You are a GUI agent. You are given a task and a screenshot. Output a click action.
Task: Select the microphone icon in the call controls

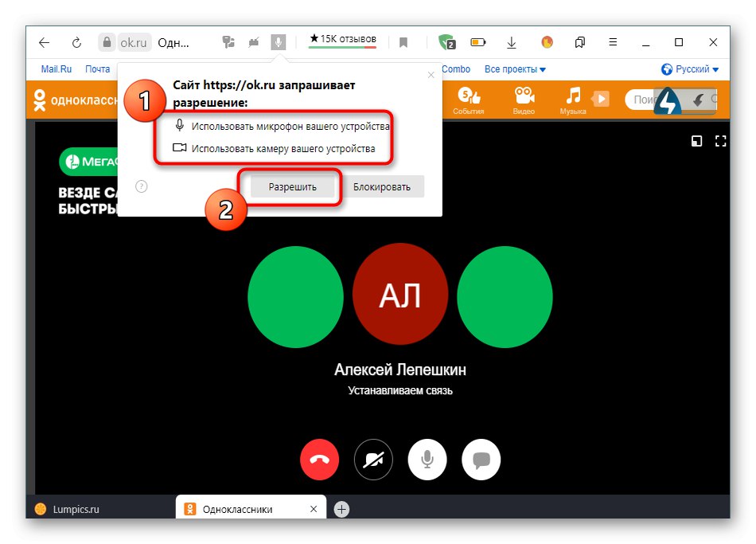click(x=427, y=460)
